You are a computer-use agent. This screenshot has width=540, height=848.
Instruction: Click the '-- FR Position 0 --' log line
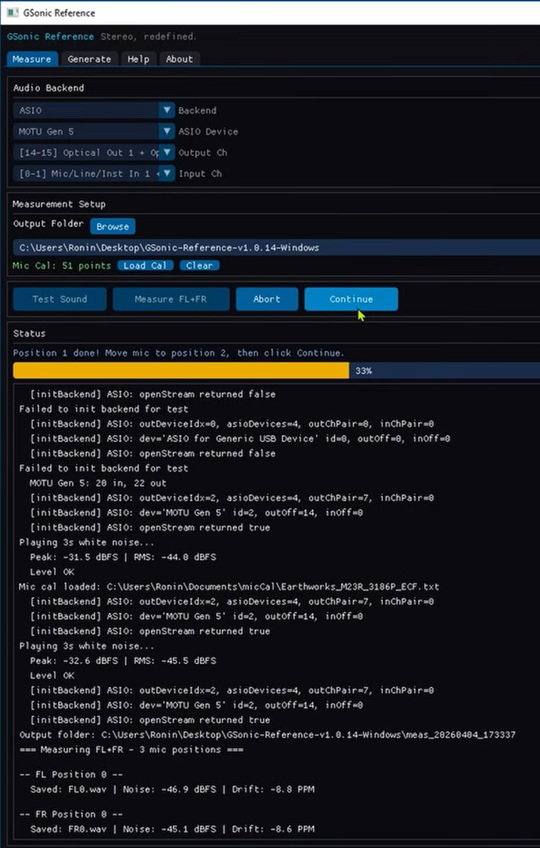click(x=71, y=814)
